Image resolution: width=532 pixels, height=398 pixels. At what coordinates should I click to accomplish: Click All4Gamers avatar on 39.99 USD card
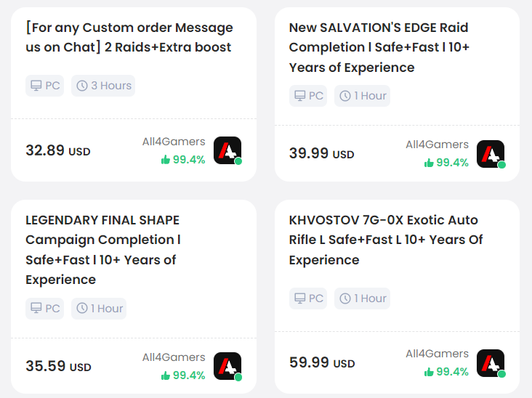tap(491, 153)
